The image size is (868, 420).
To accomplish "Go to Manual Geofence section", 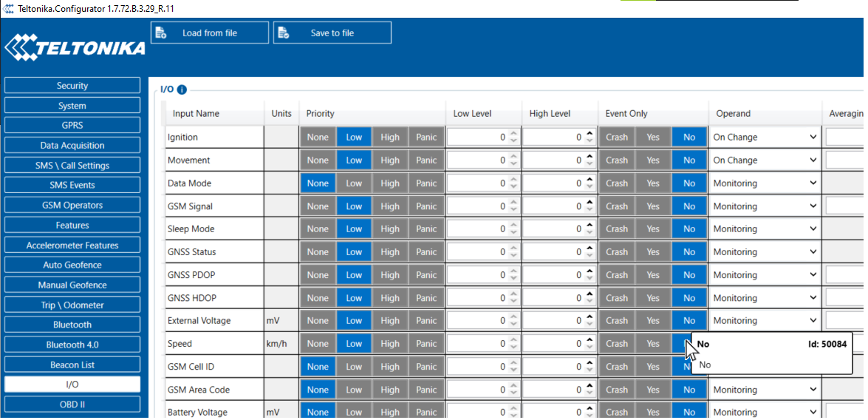I will (72, 285).
